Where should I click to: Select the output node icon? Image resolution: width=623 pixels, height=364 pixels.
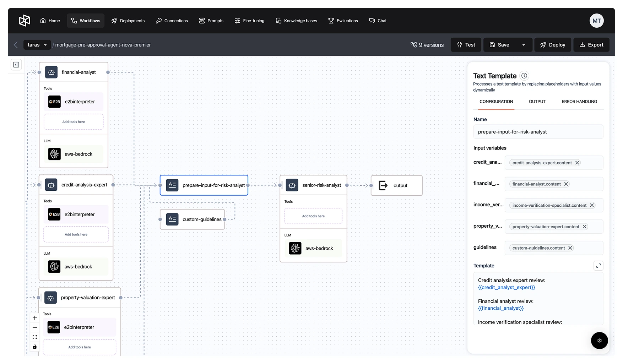[383, 185]
